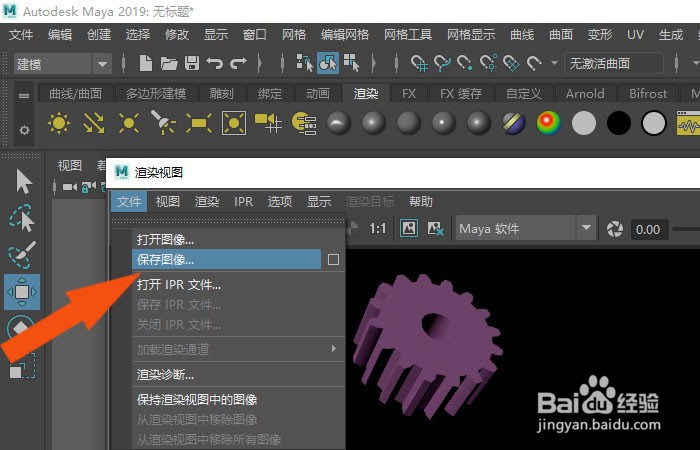Switch to 动画 shelf tab
The height and width of the screenshot is (450, 700).
[318, 94]
